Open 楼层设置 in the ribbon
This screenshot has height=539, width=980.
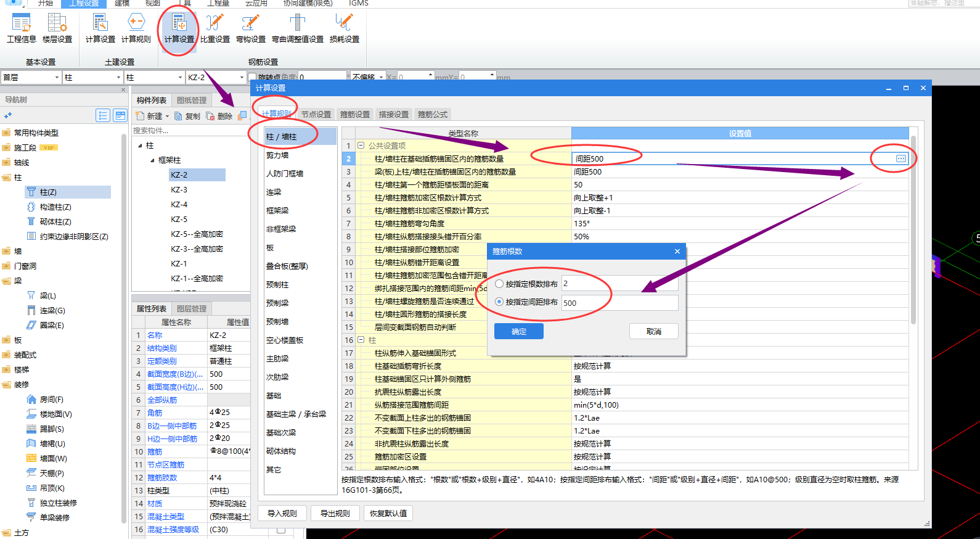[57, 28]
